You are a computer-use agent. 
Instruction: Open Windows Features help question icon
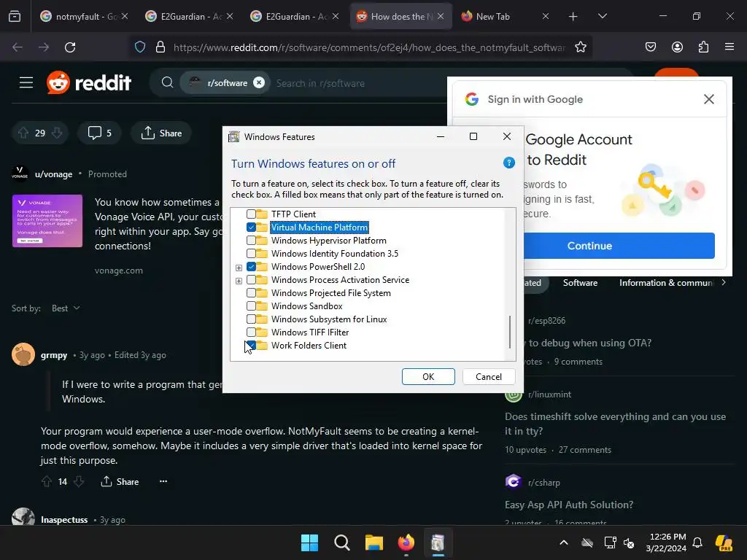coord(508,163)
